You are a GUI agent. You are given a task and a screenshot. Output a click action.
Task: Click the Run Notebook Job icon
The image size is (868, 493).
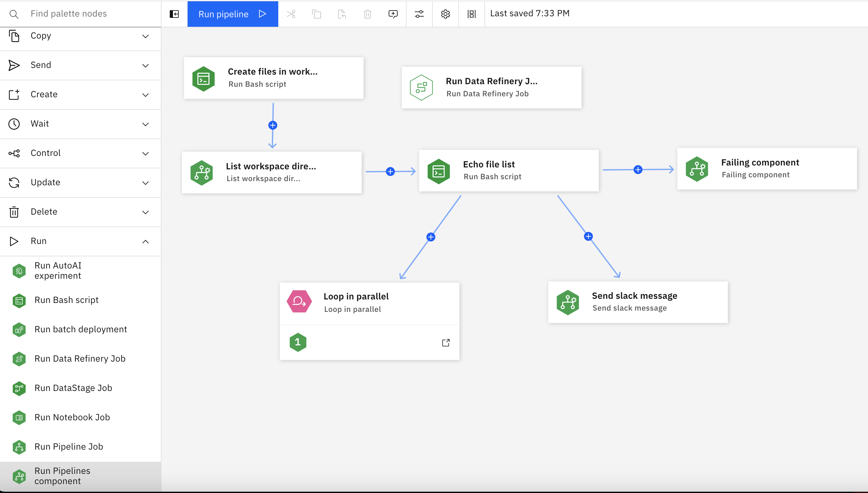[x=20, y=417]
